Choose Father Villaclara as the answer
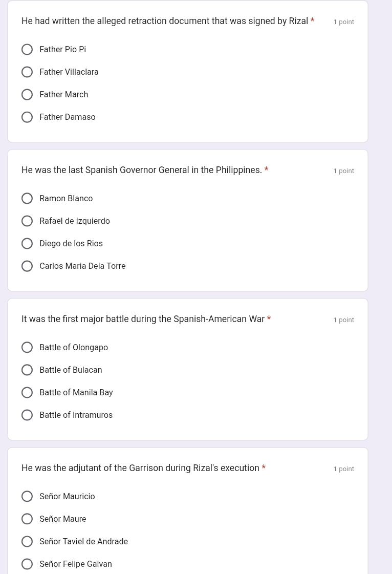This screenshot has width=392, height=574. click(x=27, y=72)
